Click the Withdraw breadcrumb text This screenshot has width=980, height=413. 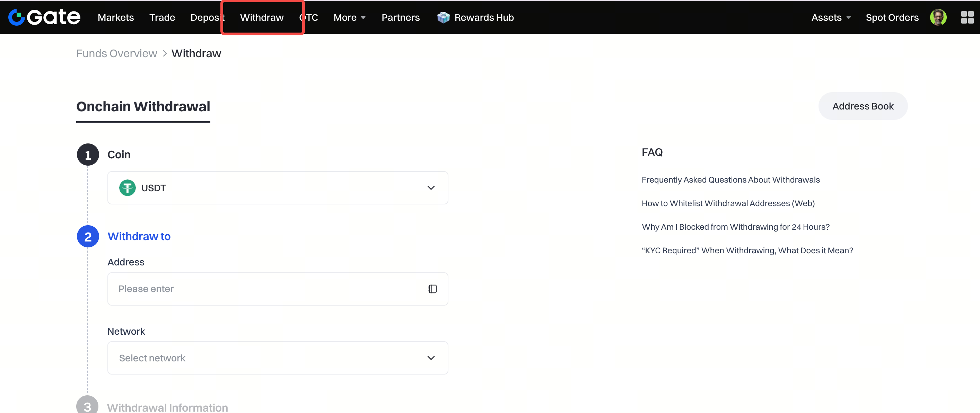tap(196, 53)
